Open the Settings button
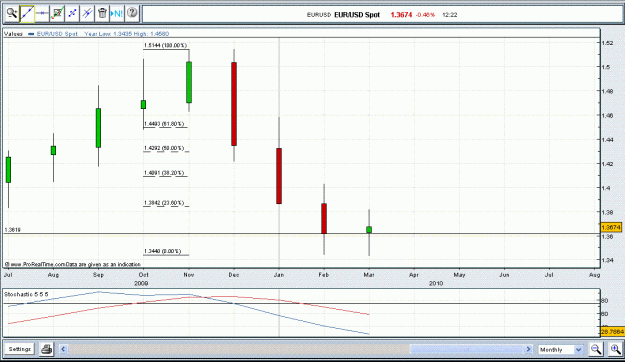625x362 pixels. (20, 349)
